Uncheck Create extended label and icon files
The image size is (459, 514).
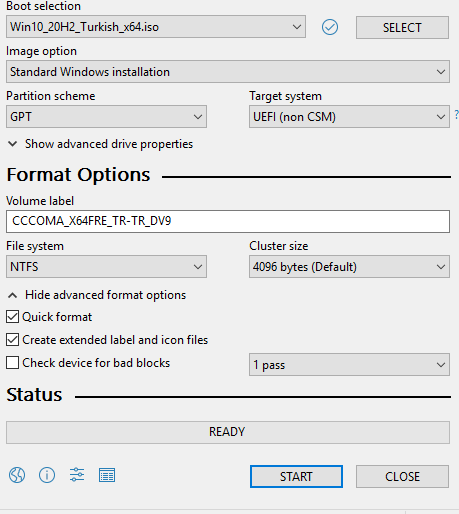12,340
